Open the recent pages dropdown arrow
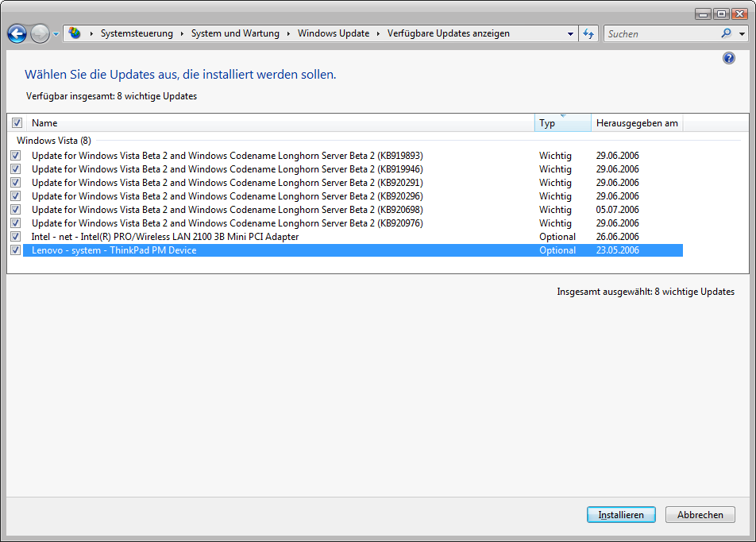This screenshot has height=542, width=756. click(56, 34)
